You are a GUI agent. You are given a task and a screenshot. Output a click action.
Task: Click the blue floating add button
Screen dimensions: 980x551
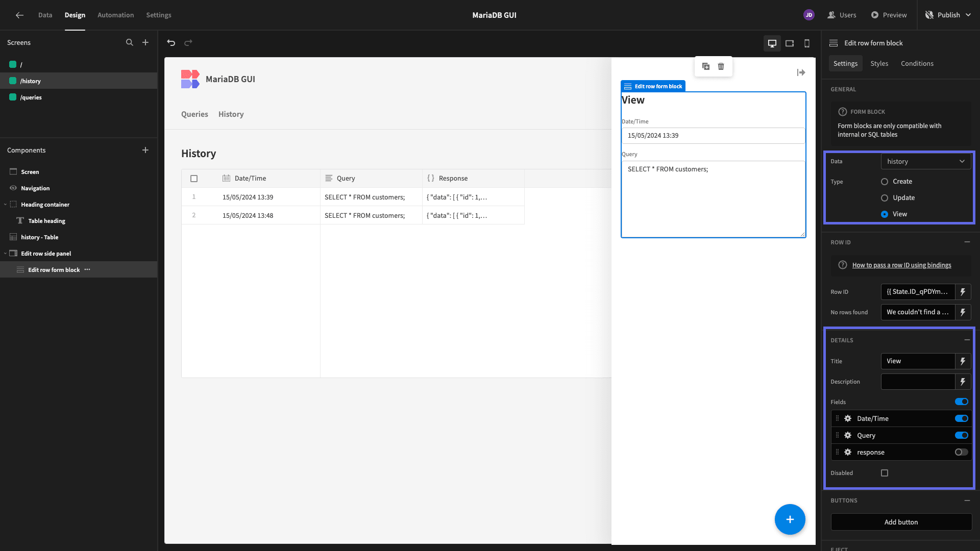(x=790, y=519)
